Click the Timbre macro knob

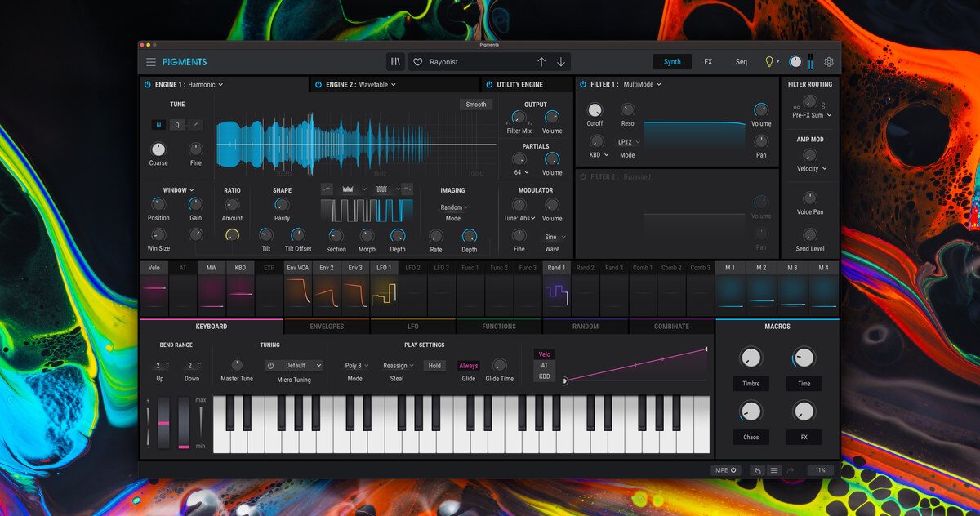point(751,358)
